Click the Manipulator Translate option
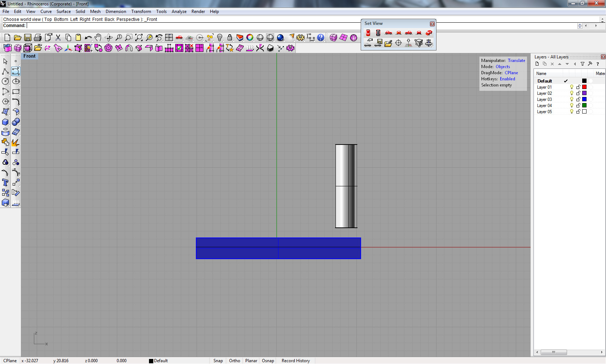The width and height of the screenshot is (606, 364). click(x=516, y=61)
